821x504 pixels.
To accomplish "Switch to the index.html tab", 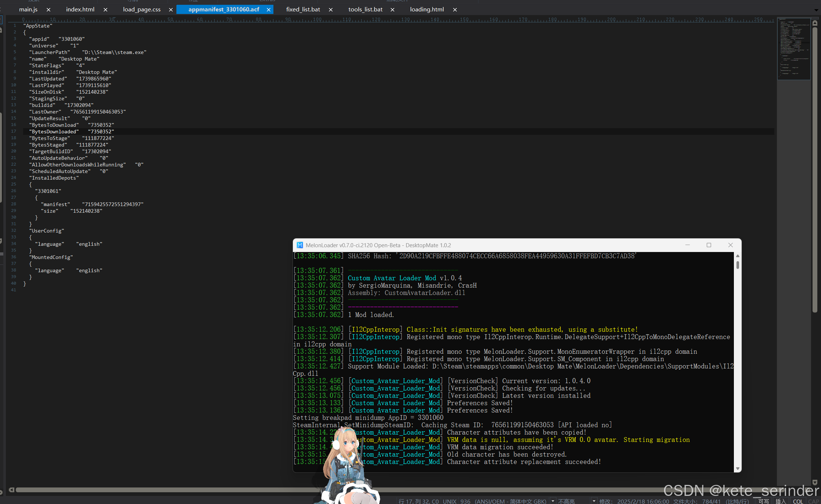I will pyautogui.click(x=80, y=10).
